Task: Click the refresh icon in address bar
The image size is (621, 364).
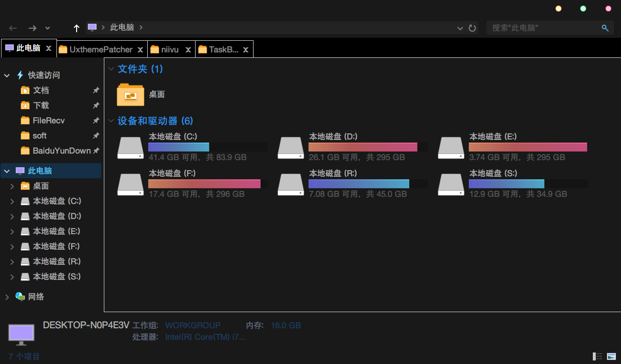Action: 472,28
